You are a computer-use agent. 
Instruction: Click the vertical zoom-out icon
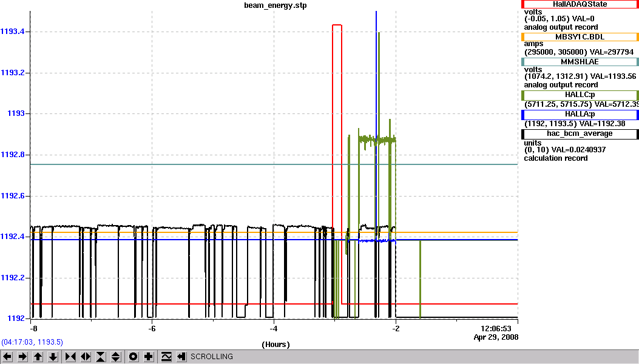tap(116, 357)
